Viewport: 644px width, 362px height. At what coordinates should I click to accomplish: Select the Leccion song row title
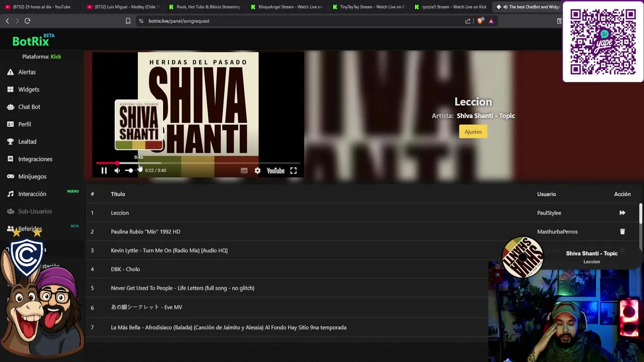(120, 213)
